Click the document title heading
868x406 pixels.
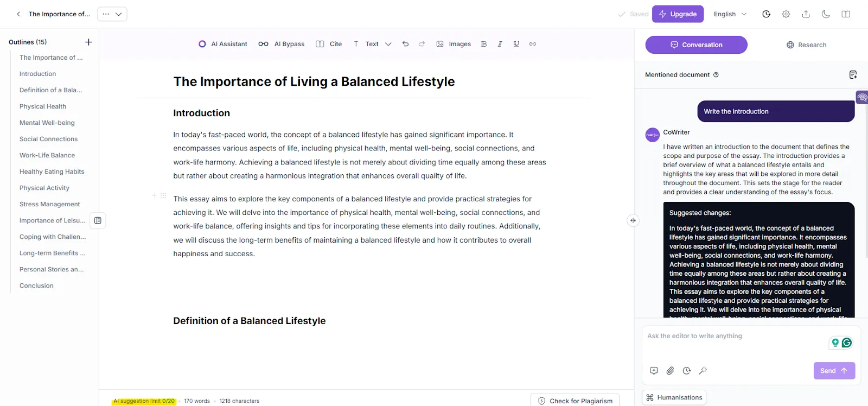tap(314, 81)
